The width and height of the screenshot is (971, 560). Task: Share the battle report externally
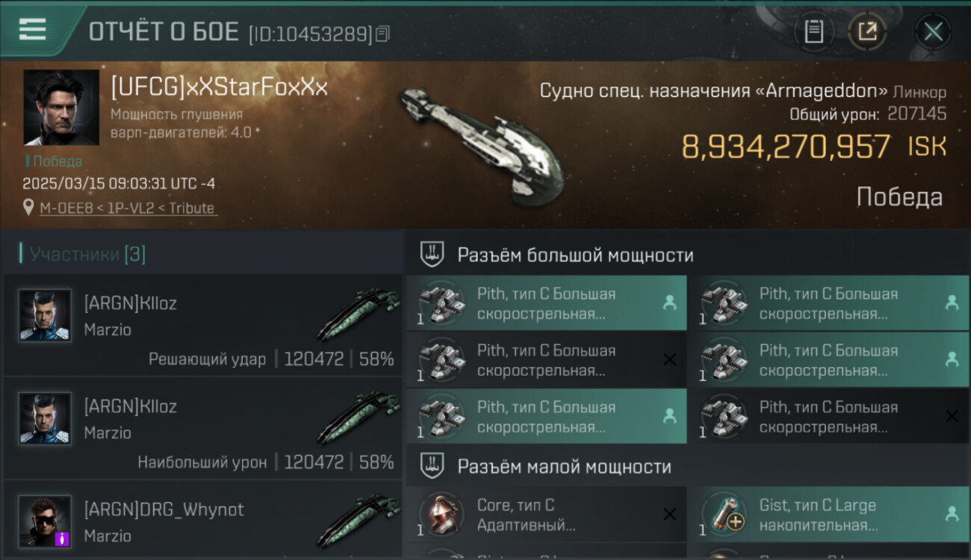pos(867,31)
